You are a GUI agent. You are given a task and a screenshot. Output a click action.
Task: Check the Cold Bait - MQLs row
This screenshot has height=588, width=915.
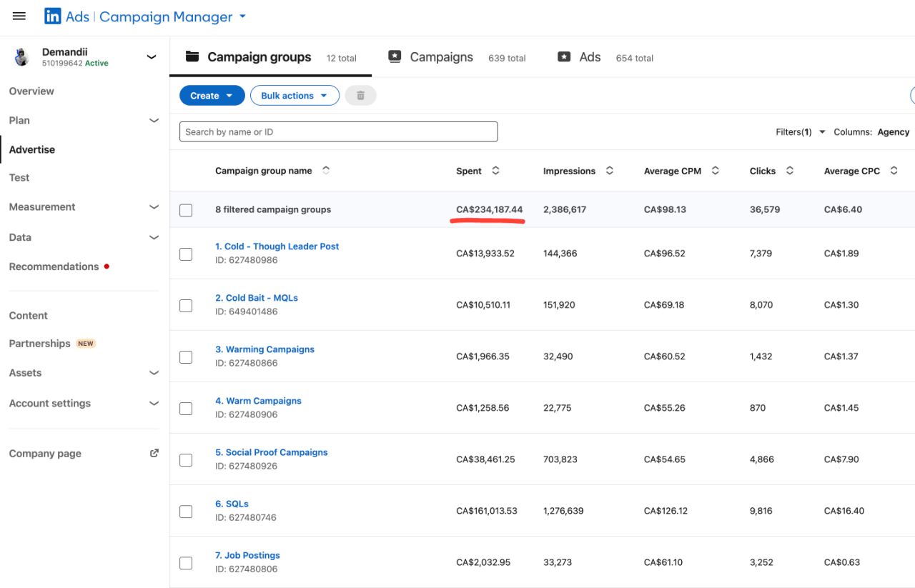tap(186, 305)
